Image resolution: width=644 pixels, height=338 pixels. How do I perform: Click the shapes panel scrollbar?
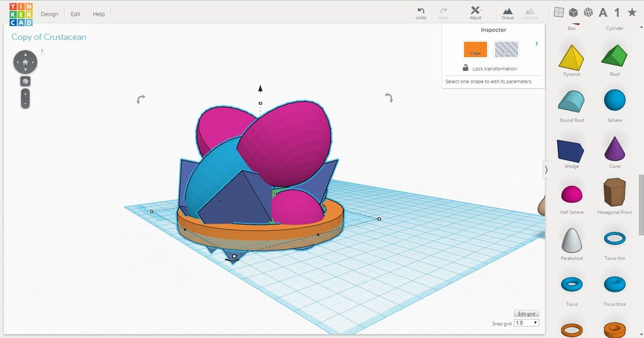point(641,205)
